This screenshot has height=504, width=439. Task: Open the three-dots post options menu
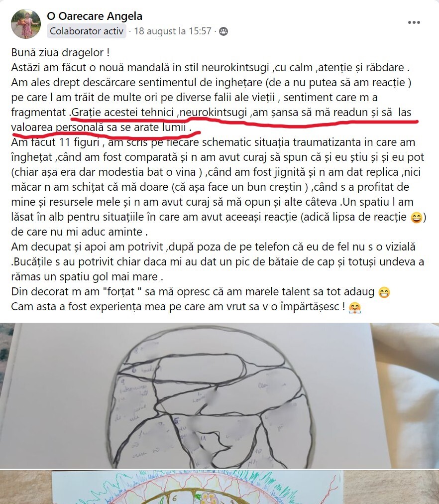point(414,22)
